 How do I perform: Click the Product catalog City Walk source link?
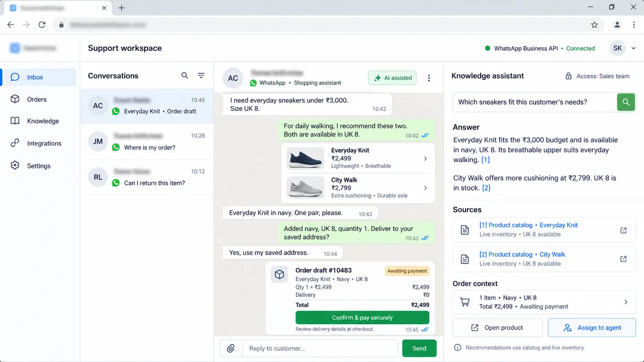click(x=522, y=254)
